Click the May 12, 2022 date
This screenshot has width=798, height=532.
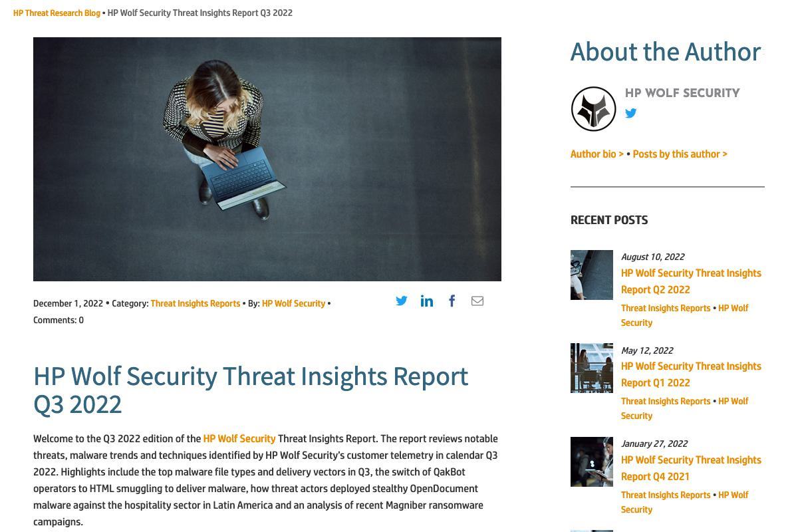(x=647, y=350)
